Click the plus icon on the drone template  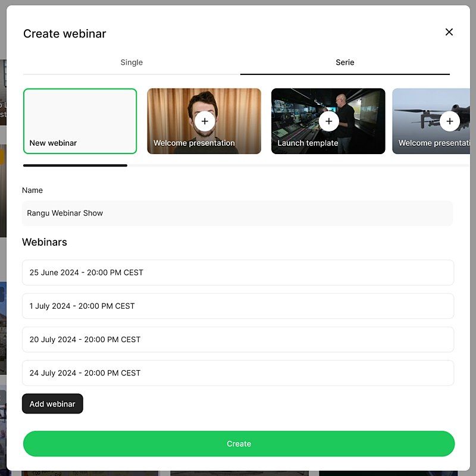[x=450, y=121]
